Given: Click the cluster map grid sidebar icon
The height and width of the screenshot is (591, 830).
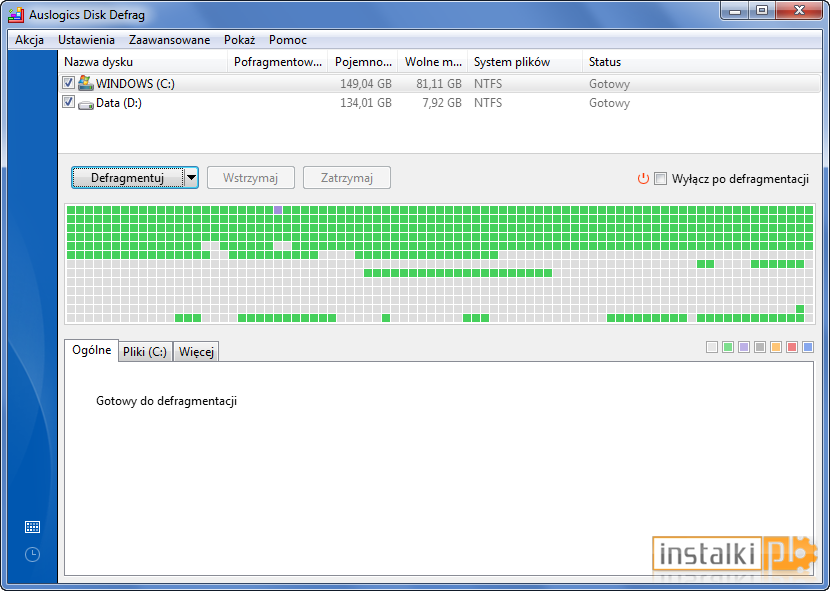Looking at the screenshot, I should 32,527.
